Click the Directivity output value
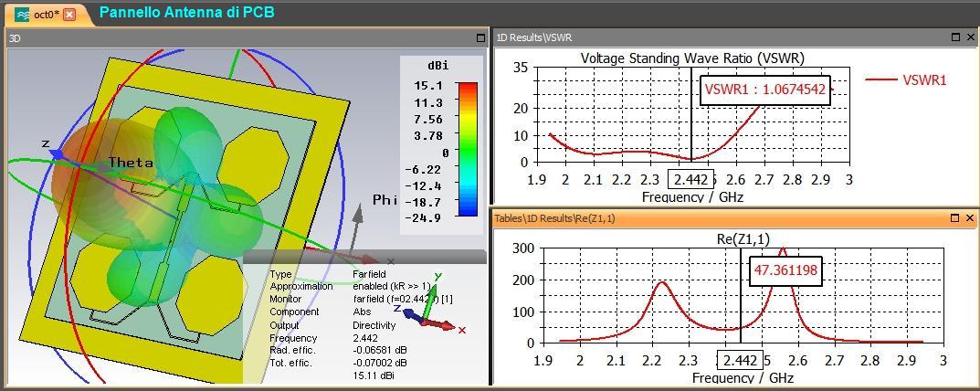Screen dimensions: 980x391 click(x=375, y=325)
